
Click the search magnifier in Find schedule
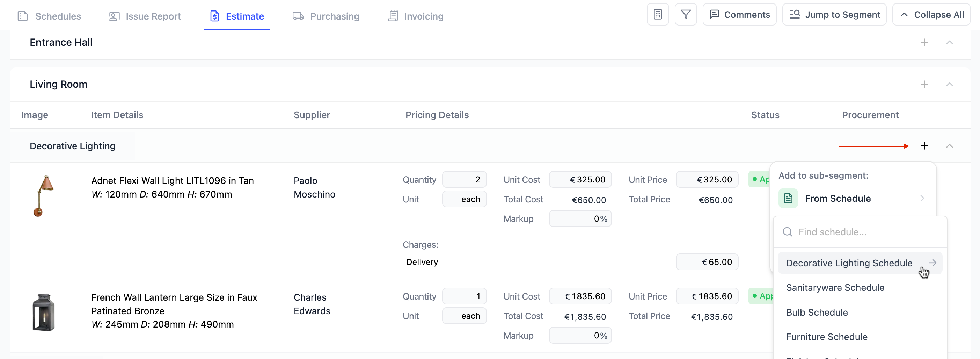[x=788, y=232]
